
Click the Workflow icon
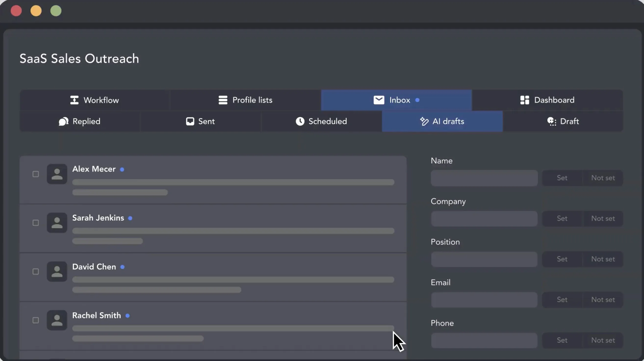tap(74, 100)
